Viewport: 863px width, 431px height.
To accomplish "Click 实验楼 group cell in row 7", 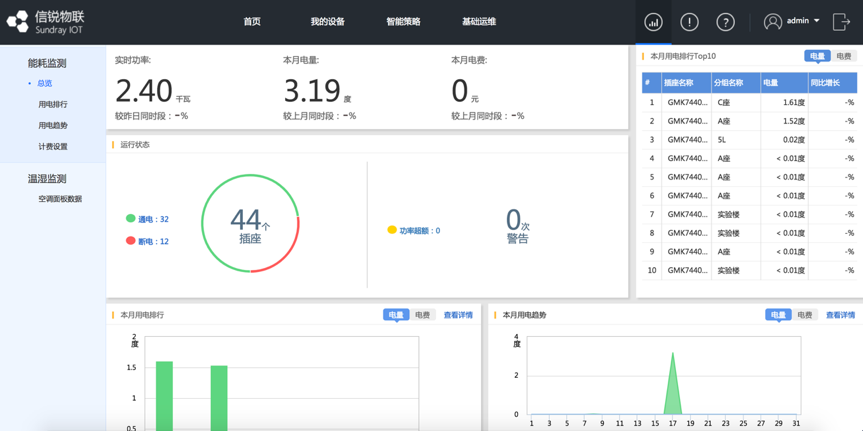I will click(x=736, y=214).
